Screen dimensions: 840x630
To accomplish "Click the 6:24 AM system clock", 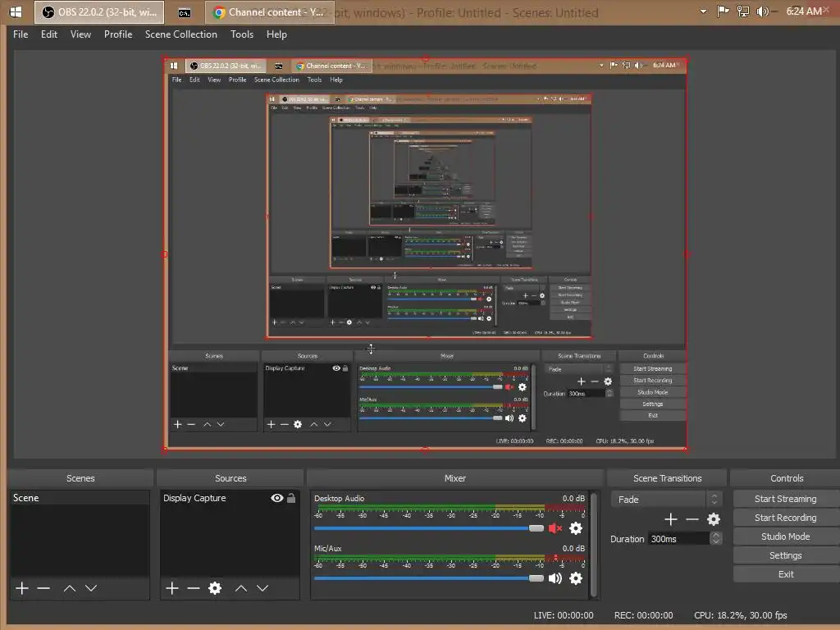I will point(804,11).
